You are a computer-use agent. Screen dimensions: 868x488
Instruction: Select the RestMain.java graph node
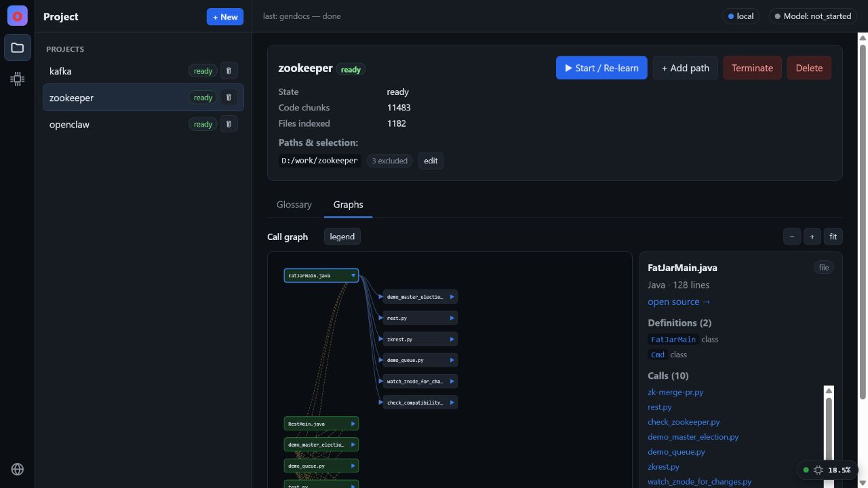point(321,424)
